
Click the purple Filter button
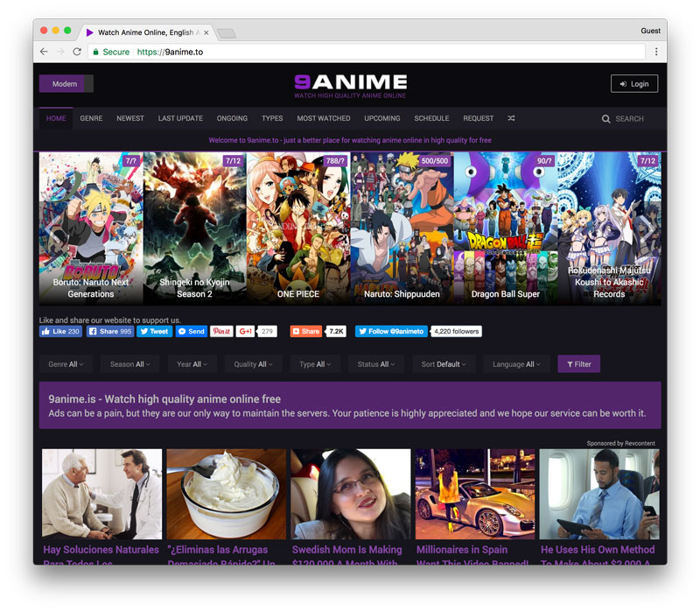pyautogui.click(x=578, y=364)
